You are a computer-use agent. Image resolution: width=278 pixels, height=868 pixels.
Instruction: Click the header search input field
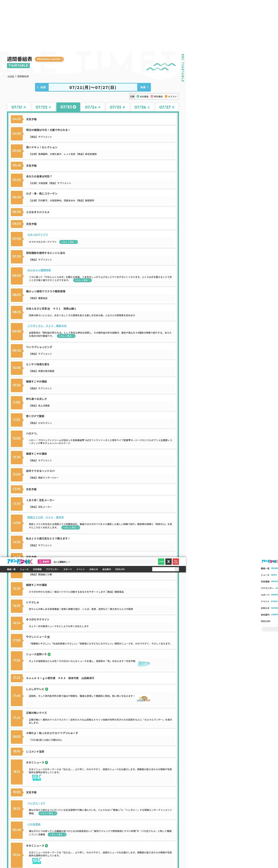click(x=163, y=569)
